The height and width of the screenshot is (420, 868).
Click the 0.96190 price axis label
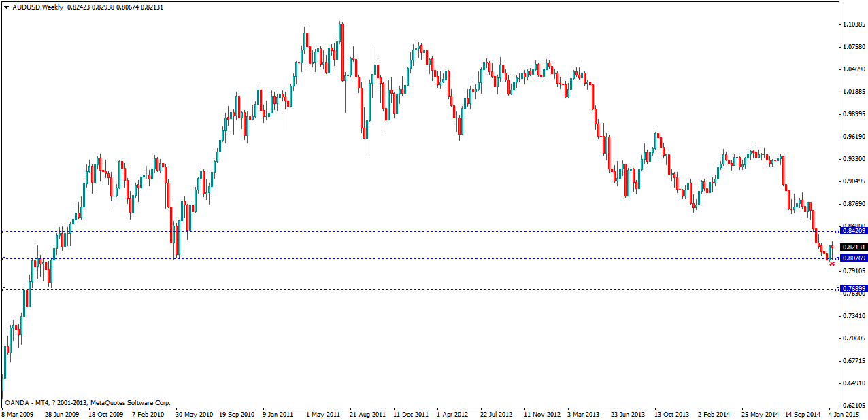click(854, 137)
